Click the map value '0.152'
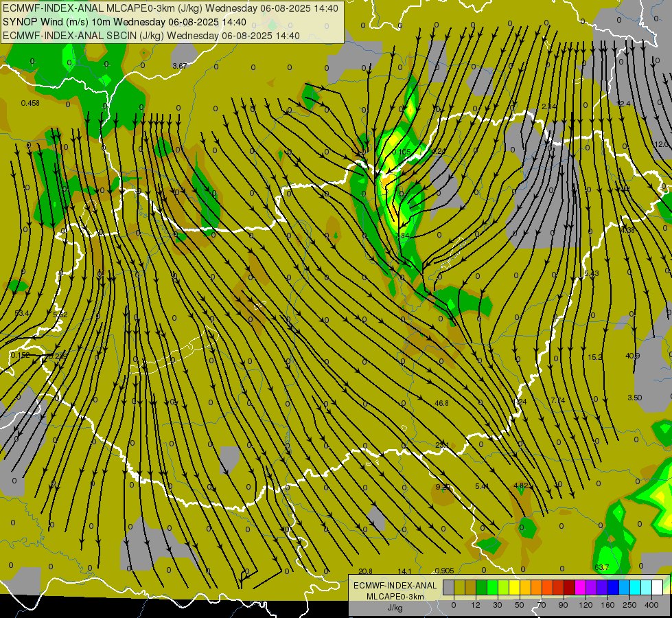 (20, 355)
